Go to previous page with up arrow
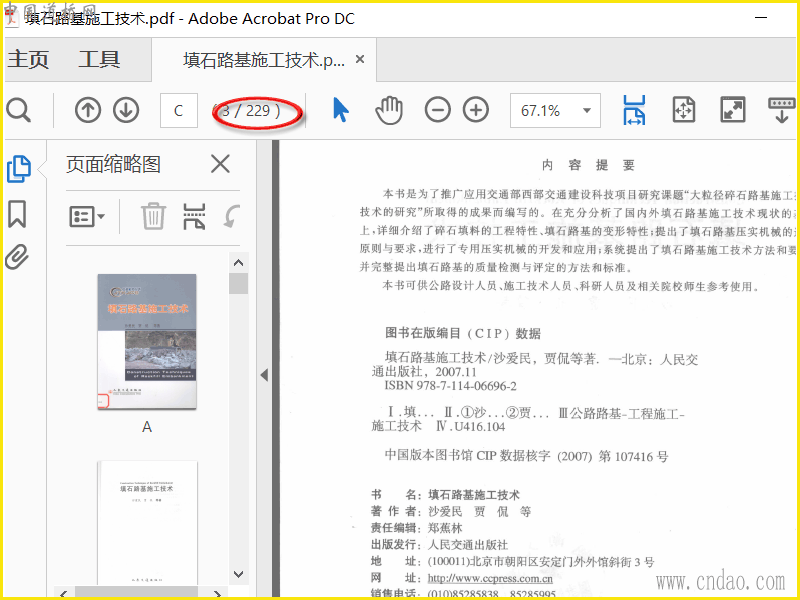Screen dimensions: 800x600 (88, 110)
